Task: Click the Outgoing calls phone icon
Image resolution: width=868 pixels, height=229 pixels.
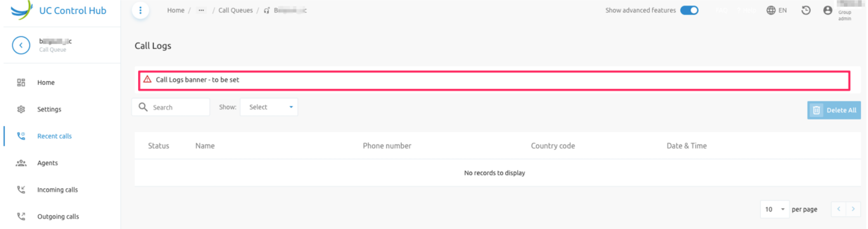Action: tap(21, 216)
